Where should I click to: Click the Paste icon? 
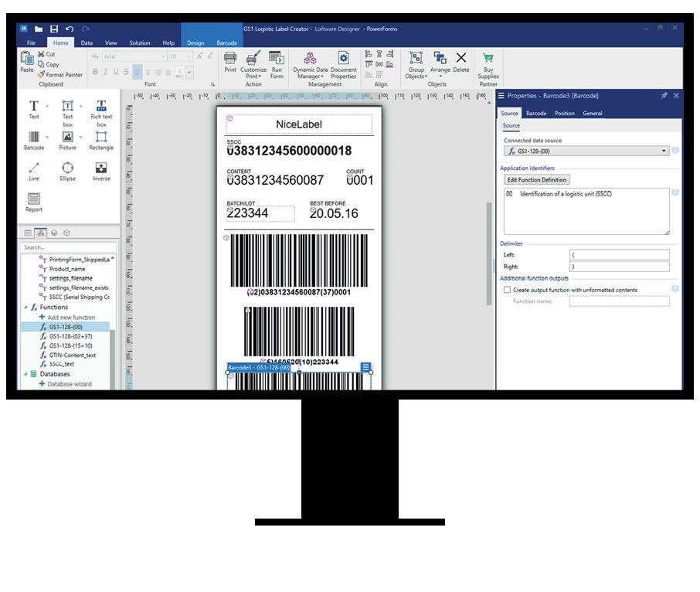[x=27, y=62]
